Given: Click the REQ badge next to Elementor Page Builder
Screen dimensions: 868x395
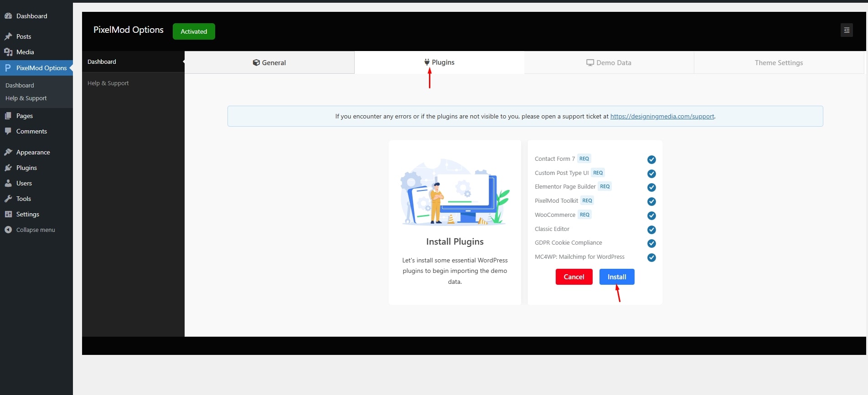Looking at the screenshot, I should pyautogui.click(x=604, y=186).
